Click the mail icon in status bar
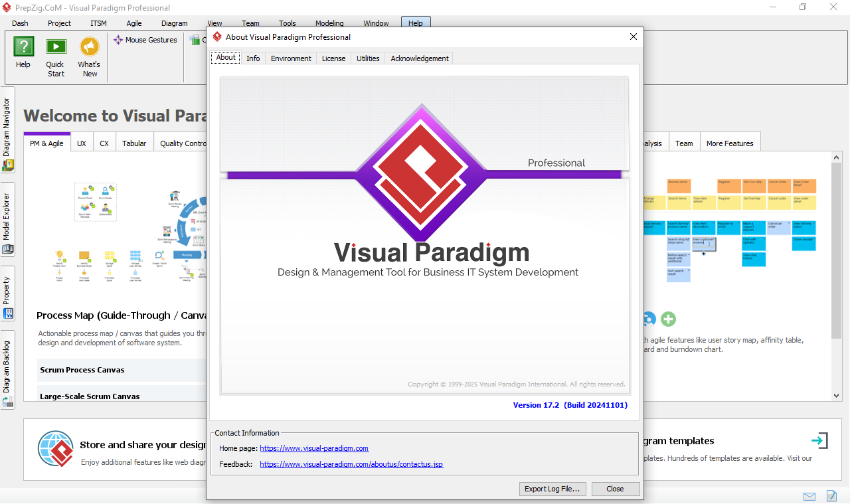The height and width of the screenshot is (504, 850). 809,496
